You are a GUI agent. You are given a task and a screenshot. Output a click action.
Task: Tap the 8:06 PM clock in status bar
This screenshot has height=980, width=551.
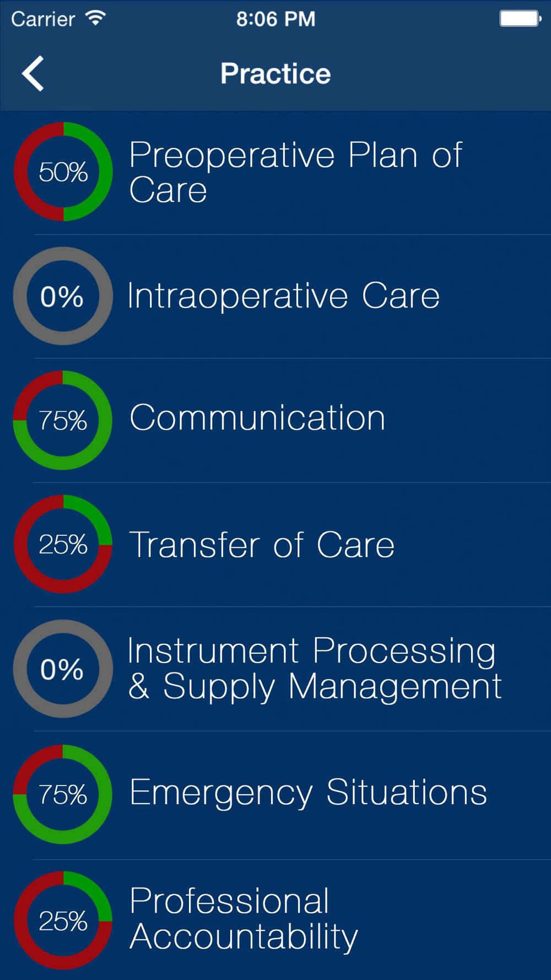coord(275,19)
